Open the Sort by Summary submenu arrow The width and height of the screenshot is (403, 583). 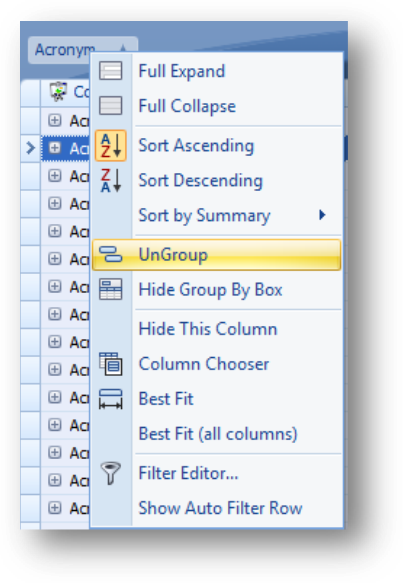tap(322, 215)
